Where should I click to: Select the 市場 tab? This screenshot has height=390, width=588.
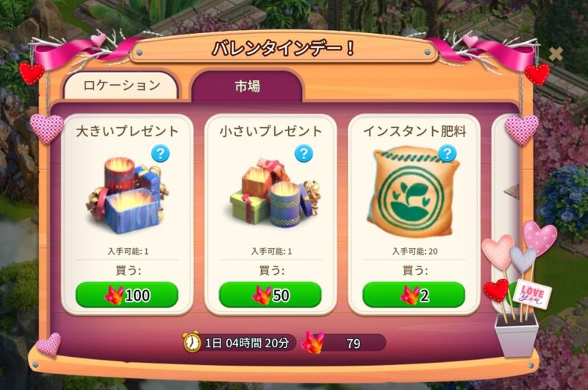247,87
